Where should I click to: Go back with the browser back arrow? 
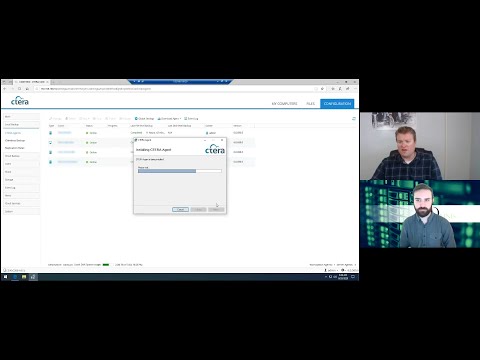[5, 89]
